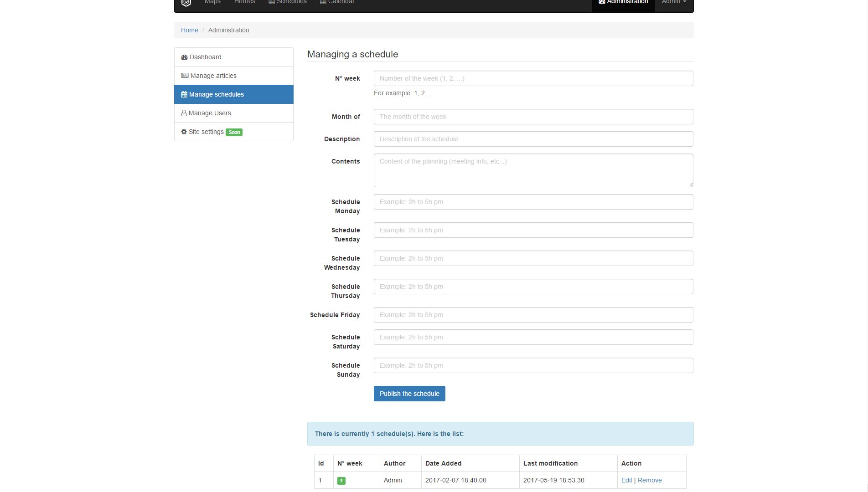Focus the N° week input field

[x=533, y=78]
